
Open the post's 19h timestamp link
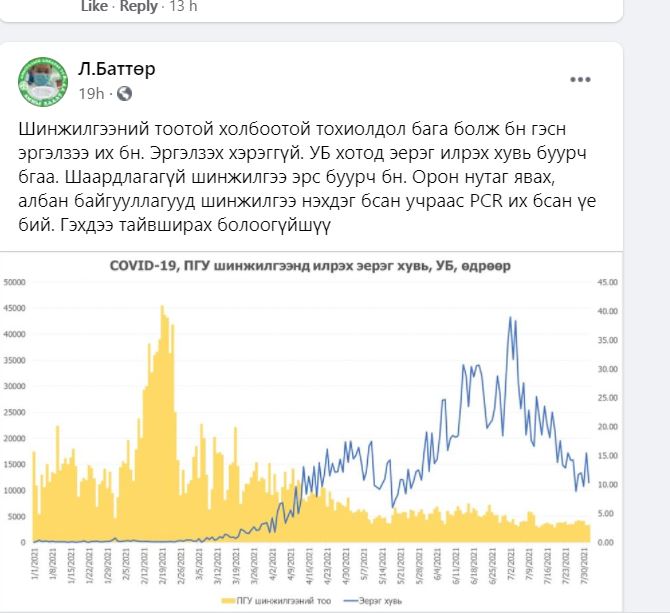(x=91, y=94)
